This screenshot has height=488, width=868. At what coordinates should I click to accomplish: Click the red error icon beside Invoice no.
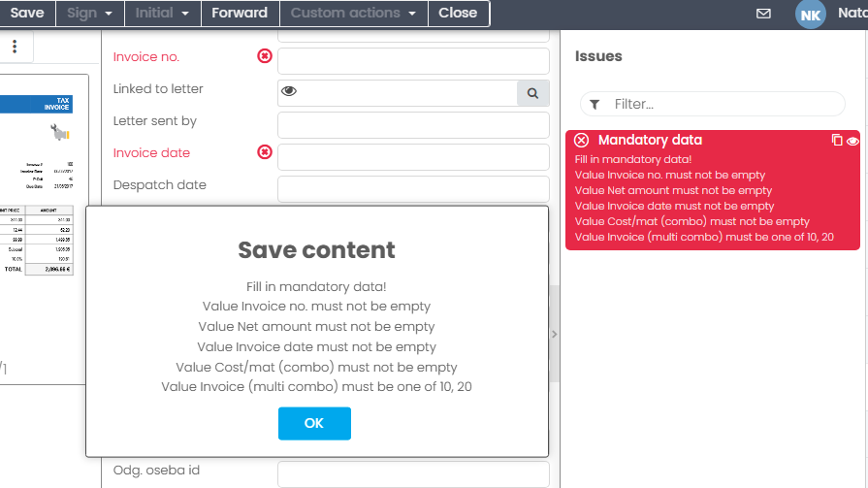pyautogui.click(x=265, y=56)
